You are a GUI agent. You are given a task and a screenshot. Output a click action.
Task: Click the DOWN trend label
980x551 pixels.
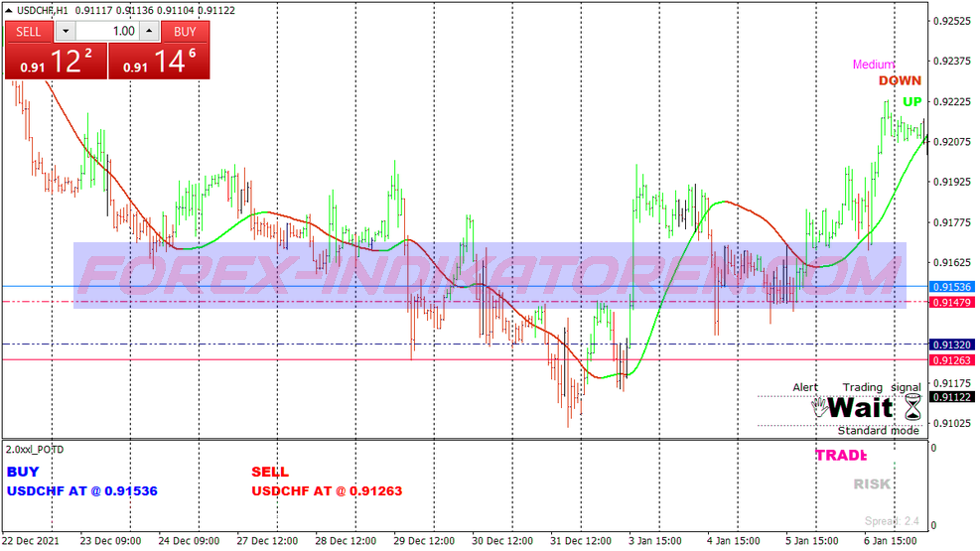click(900, 80)
